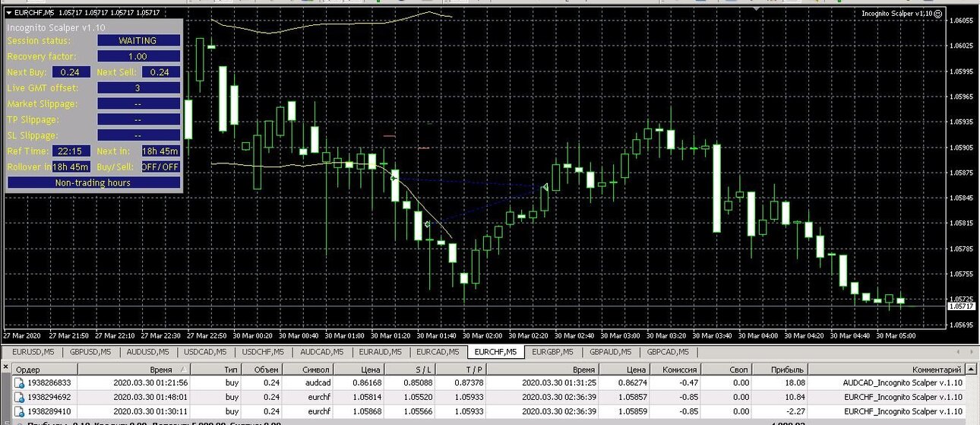980x425 pixels.
Task: Click the Next Buy value 0.24
Action: 70,72
